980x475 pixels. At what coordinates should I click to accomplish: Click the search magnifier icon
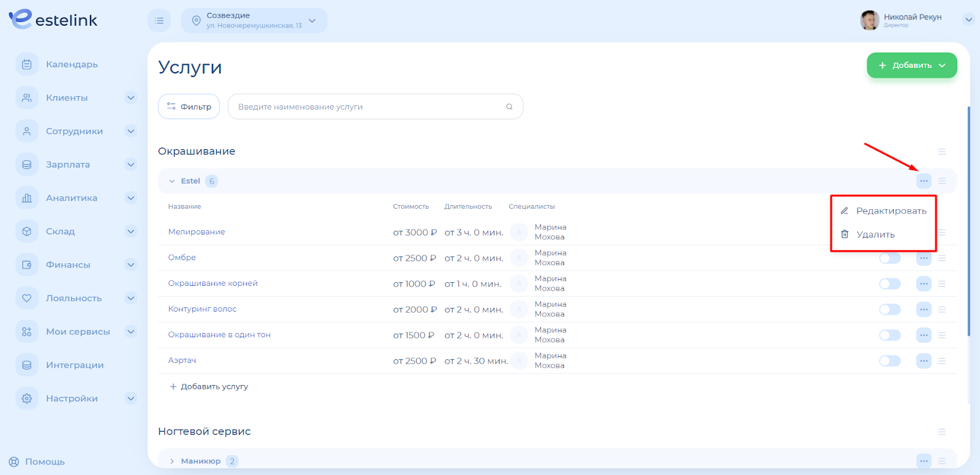[509, 107]
